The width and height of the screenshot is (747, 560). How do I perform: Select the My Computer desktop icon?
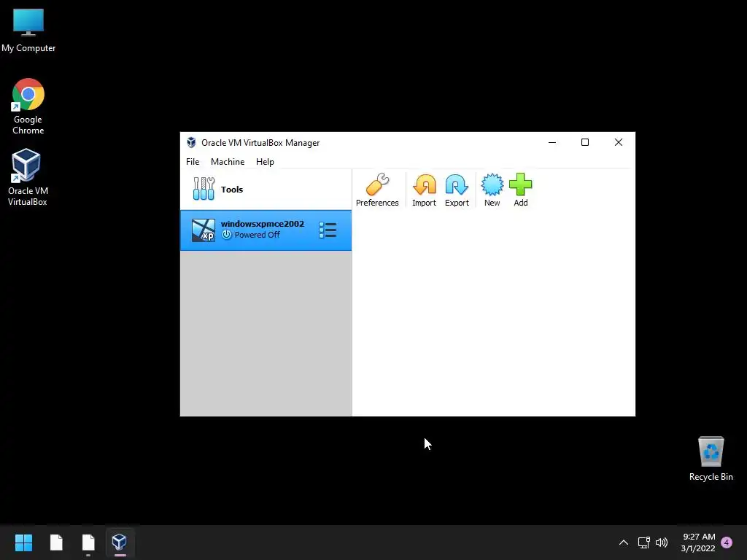tap(28, 31)
